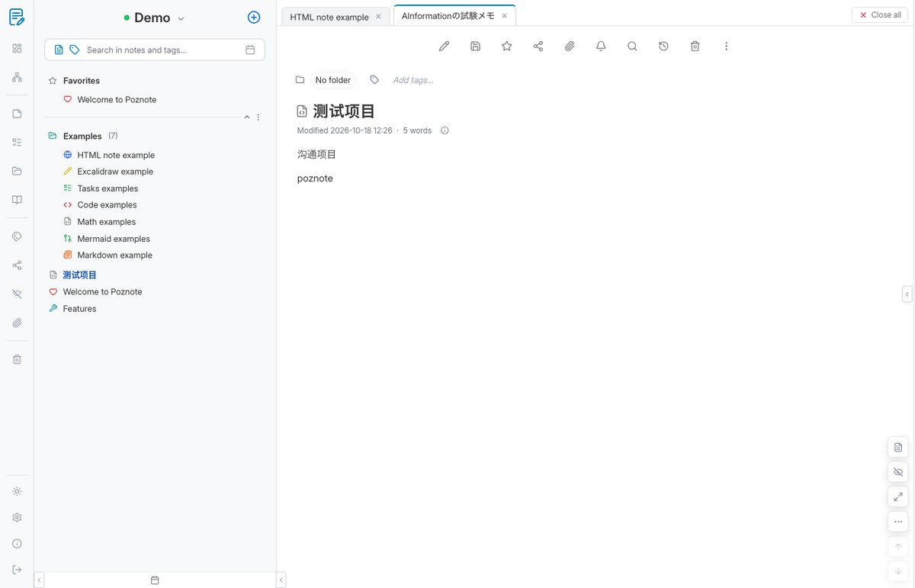Open Tasks examples note
Screen dimensions: 915x588
pyautogui.click(x=108, y=188)
